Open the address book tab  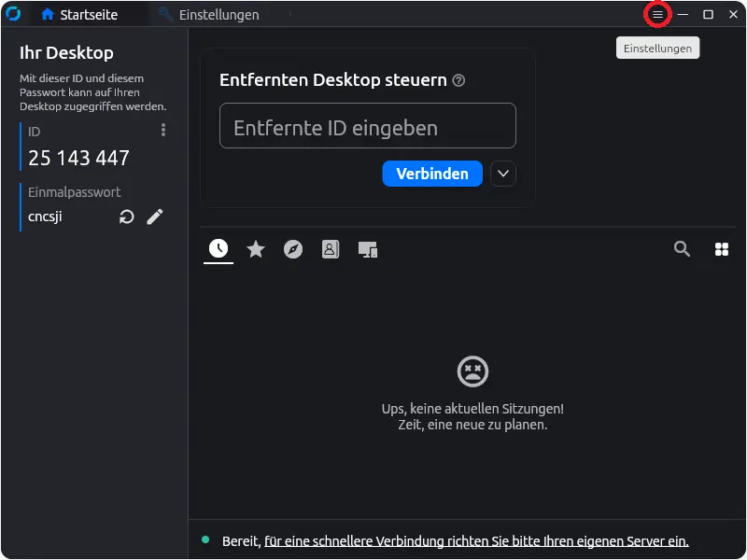331,249
